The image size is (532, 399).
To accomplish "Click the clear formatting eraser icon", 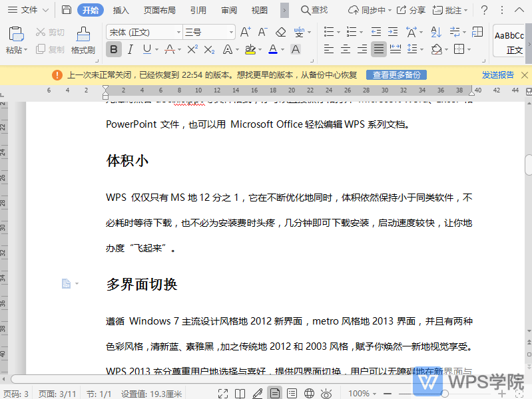I will [x=280, y=32].
